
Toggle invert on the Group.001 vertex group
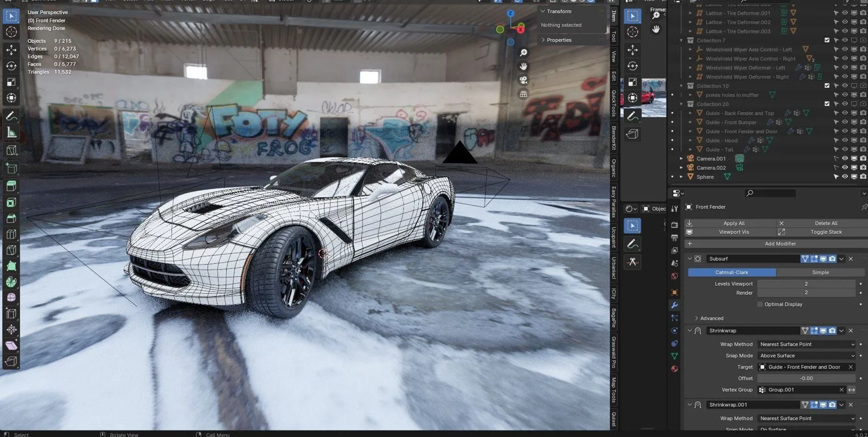[852, 390]
